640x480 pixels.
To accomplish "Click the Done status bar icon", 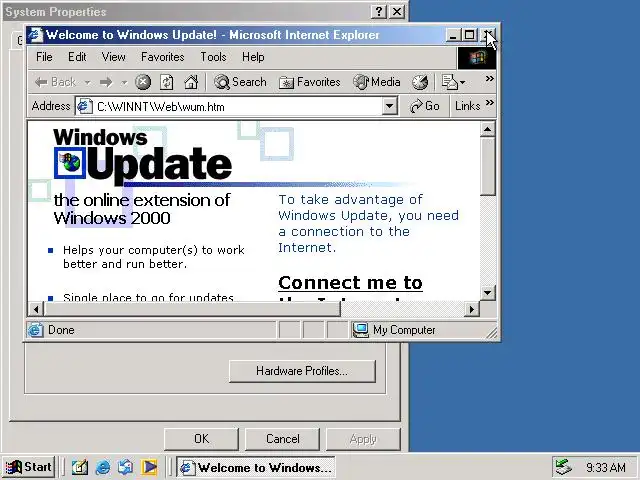I will (x=36, y=330).
